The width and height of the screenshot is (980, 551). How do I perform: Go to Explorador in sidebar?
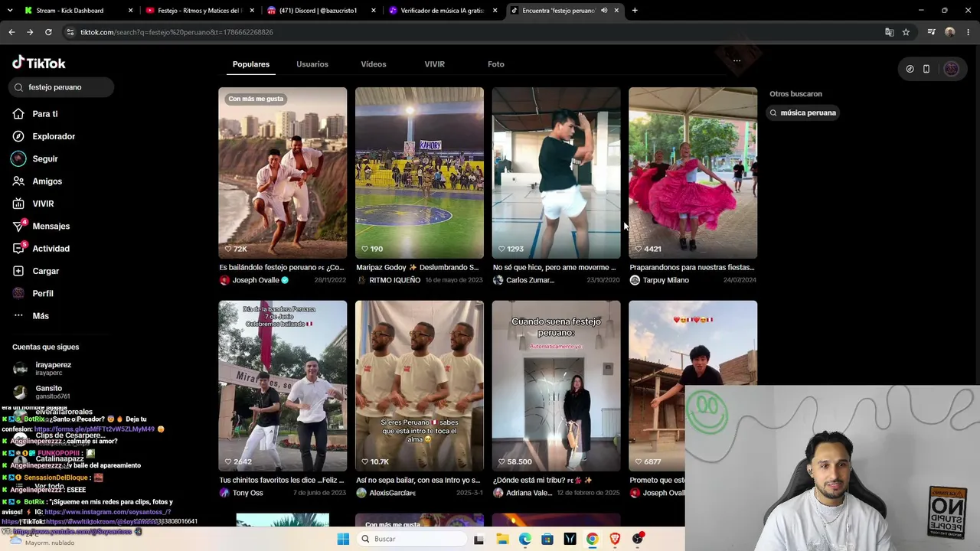coord(54,136)
